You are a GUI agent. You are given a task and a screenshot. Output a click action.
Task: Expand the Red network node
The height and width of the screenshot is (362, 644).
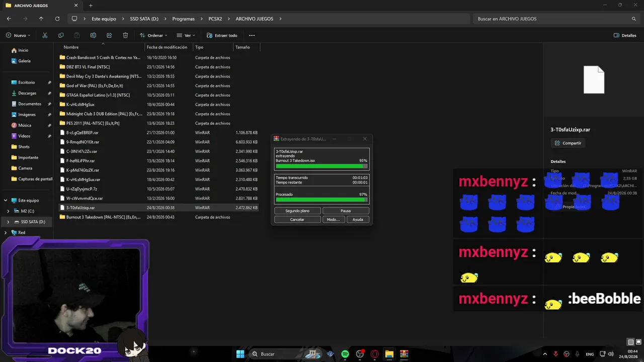[x=6, y=233]
